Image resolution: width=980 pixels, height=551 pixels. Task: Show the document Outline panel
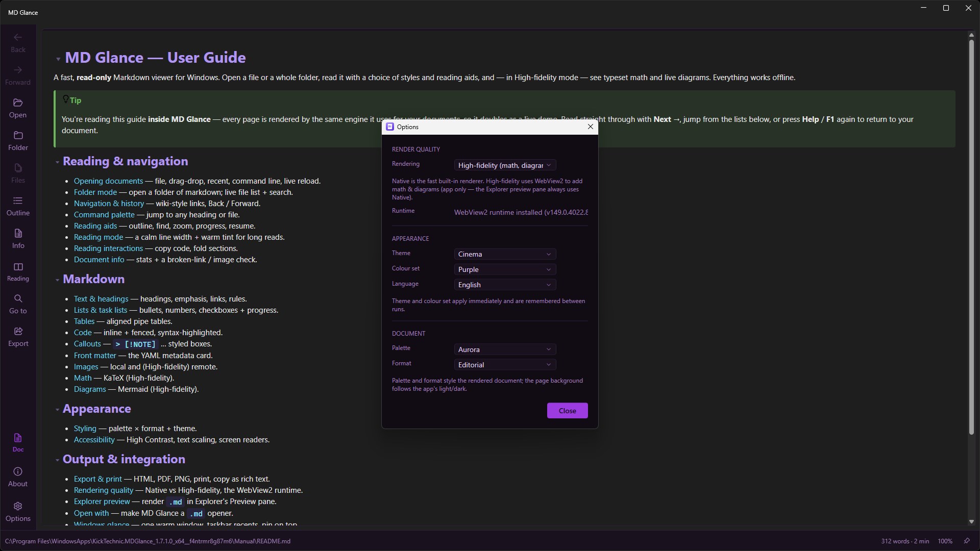(18, 206)
